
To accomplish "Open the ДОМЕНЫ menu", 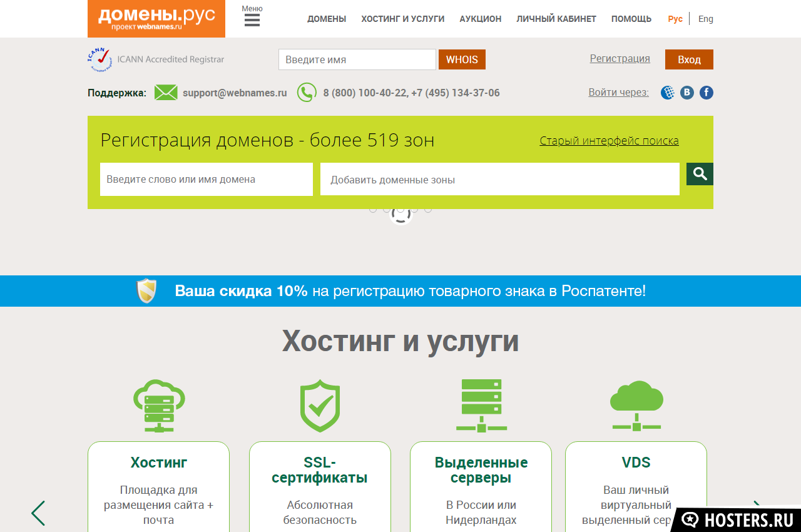I will pos(327,19).
